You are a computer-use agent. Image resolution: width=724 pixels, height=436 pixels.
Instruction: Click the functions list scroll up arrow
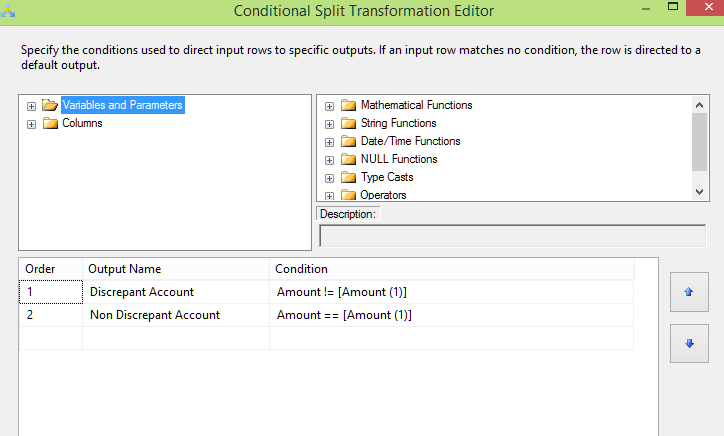point(700,105)
